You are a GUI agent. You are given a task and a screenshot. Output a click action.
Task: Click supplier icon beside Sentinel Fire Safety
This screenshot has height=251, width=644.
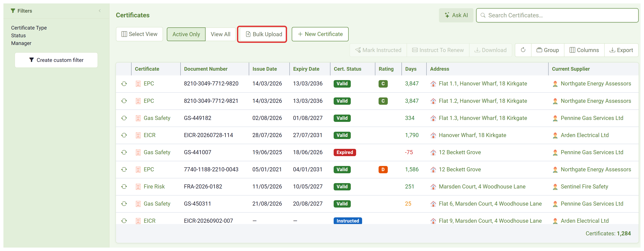coord(555,187)
